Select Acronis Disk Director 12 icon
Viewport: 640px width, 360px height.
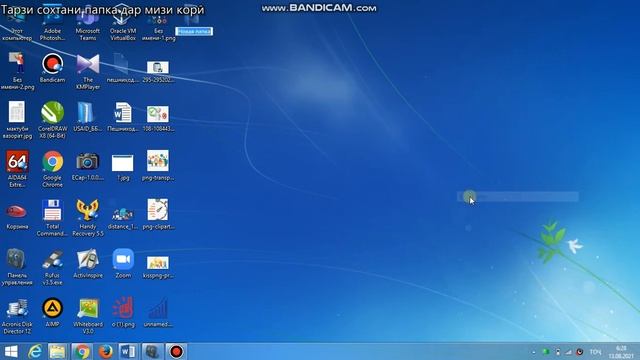click(x=17, y=316)
